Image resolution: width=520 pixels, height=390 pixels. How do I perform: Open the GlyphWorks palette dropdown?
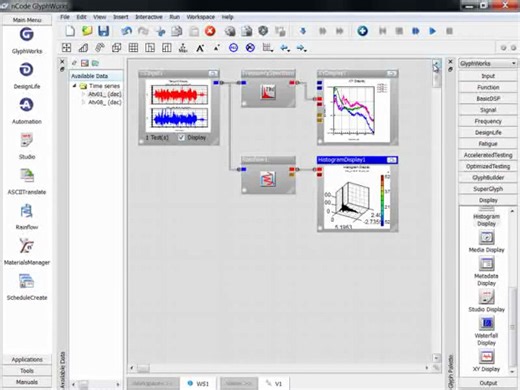tap(488, 63)
